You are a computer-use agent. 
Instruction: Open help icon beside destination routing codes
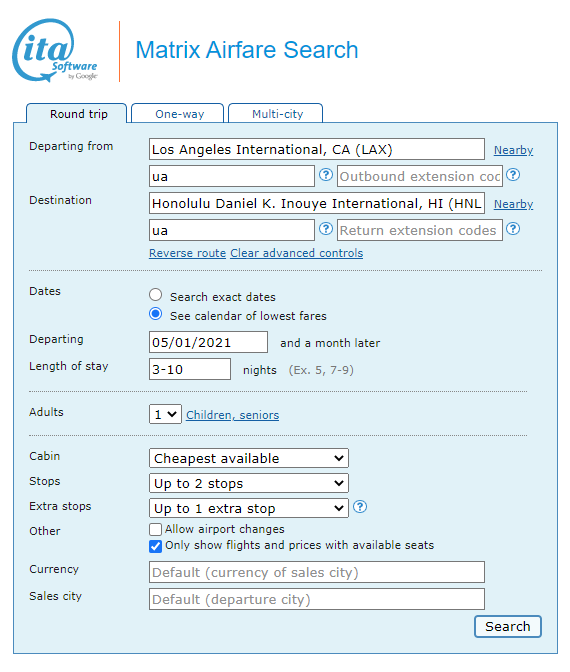326,229
